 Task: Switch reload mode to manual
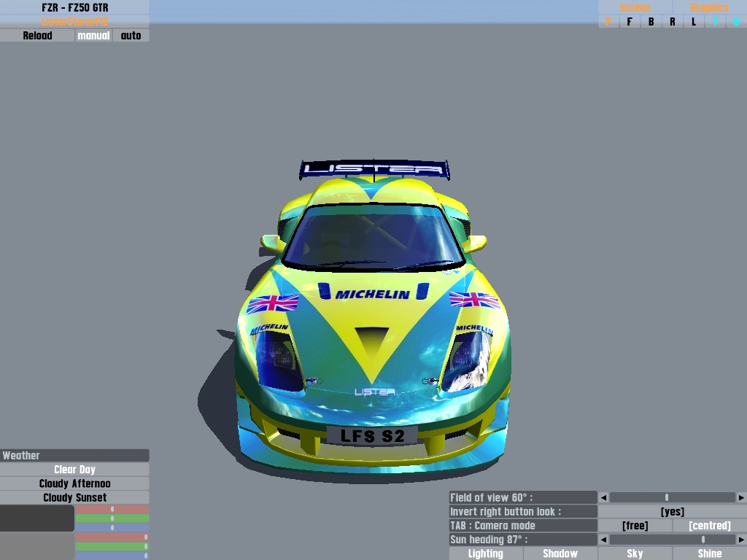(93, 36)
